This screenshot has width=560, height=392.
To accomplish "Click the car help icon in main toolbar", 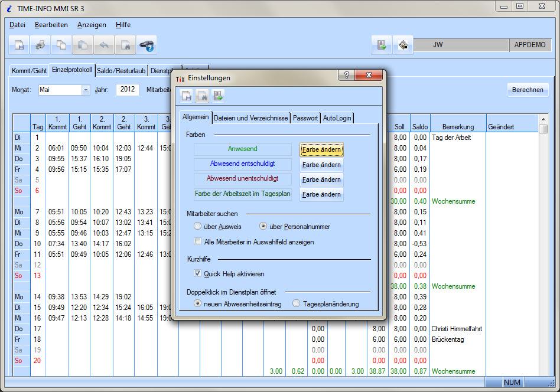I will 146,45.
